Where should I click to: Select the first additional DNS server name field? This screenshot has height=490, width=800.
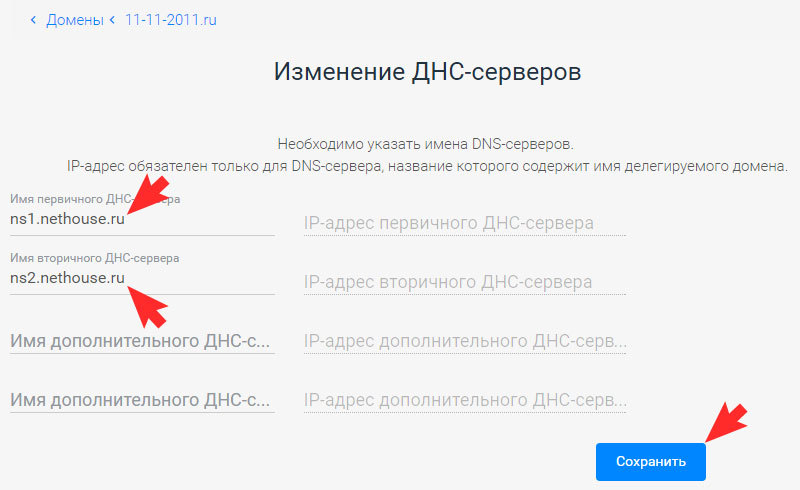pyautogui.click(x=141, y=342)
